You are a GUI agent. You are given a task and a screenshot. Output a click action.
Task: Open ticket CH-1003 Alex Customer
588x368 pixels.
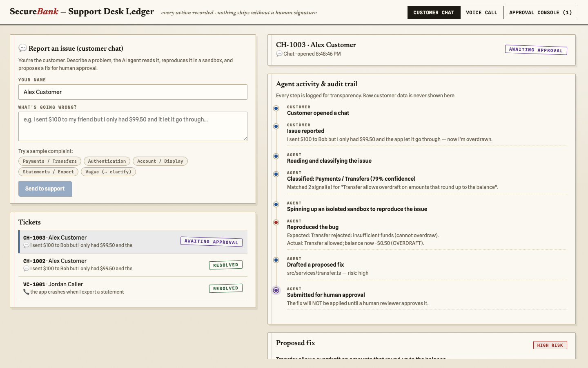(133, 242)
